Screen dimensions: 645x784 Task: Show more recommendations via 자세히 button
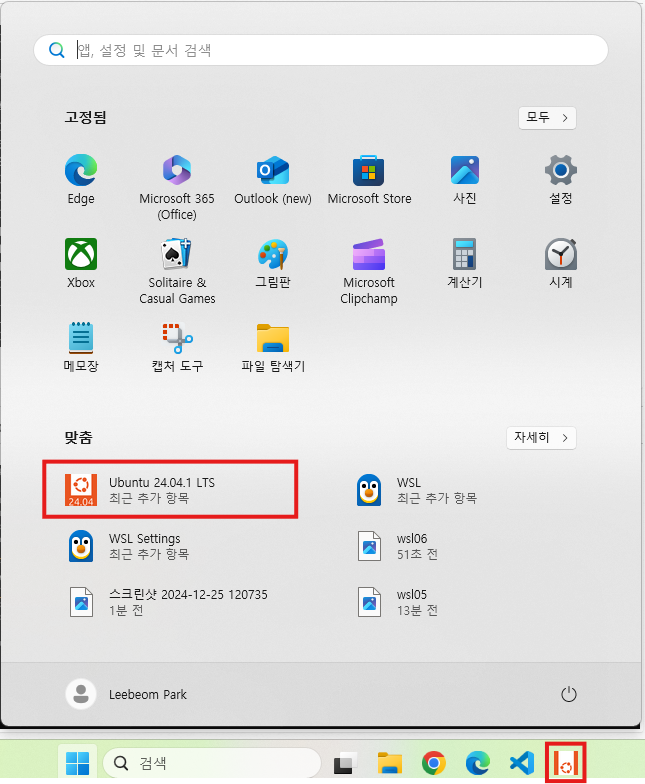point(541,438)
